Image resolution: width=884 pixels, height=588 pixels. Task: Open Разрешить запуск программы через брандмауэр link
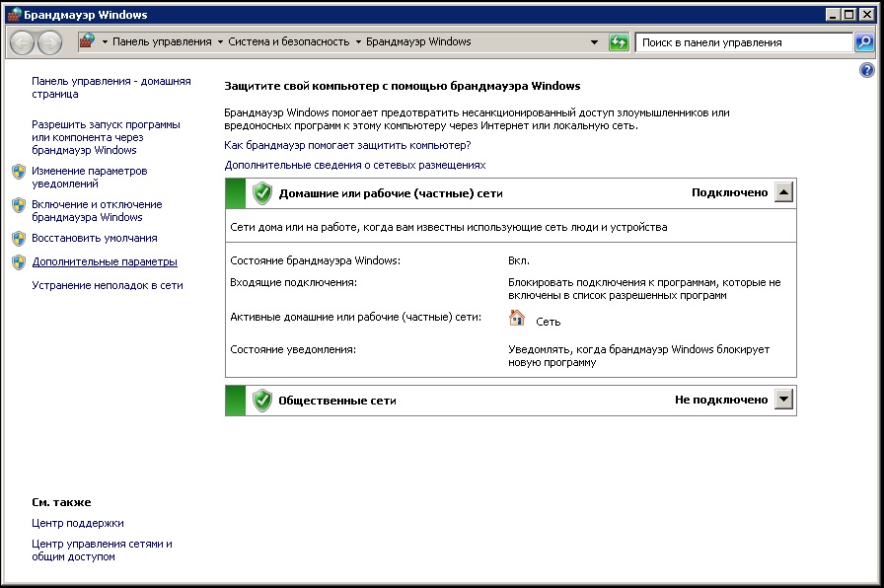pos(106,137)
